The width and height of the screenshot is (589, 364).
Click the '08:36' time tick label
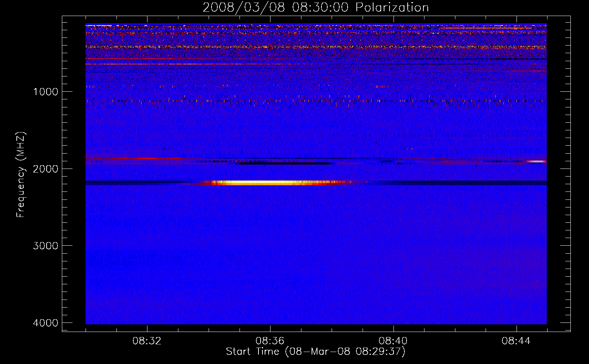pos(270,341)
